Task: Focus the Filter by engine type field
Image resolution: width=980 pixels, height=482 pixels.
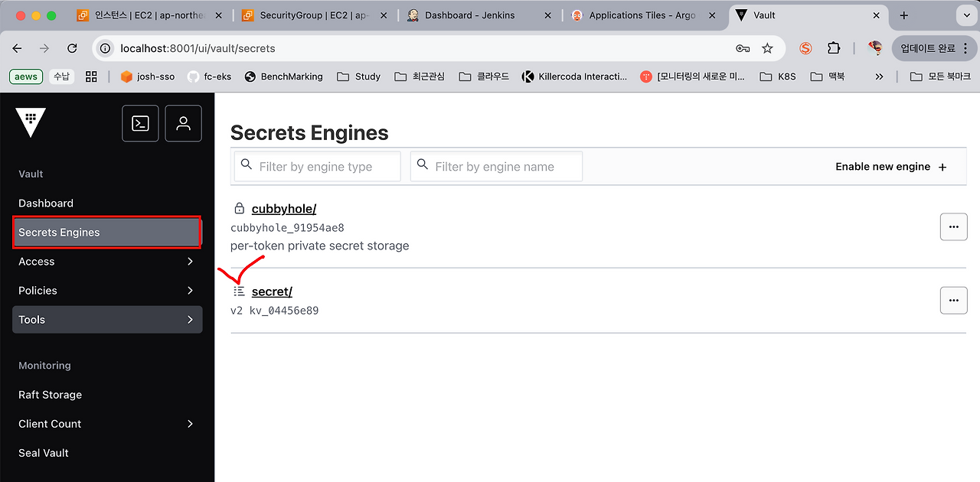Action: pyautogui.click(x=317, y=166)
